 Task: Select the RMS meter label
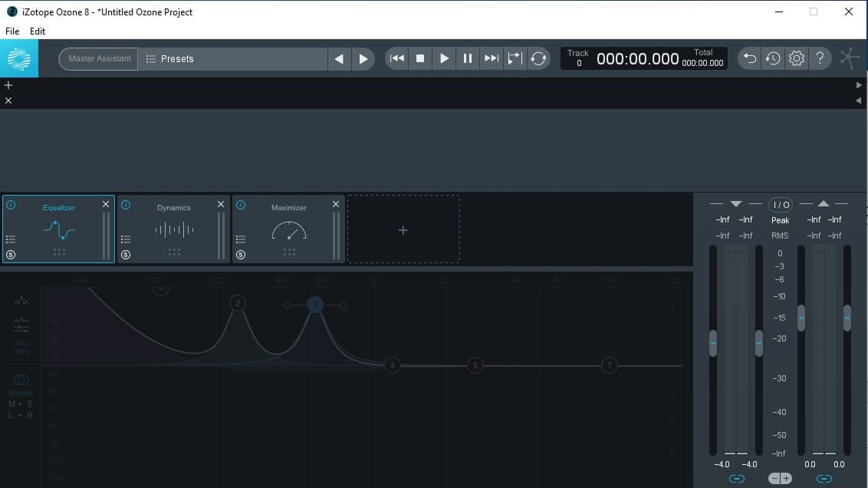click(780, 236)
